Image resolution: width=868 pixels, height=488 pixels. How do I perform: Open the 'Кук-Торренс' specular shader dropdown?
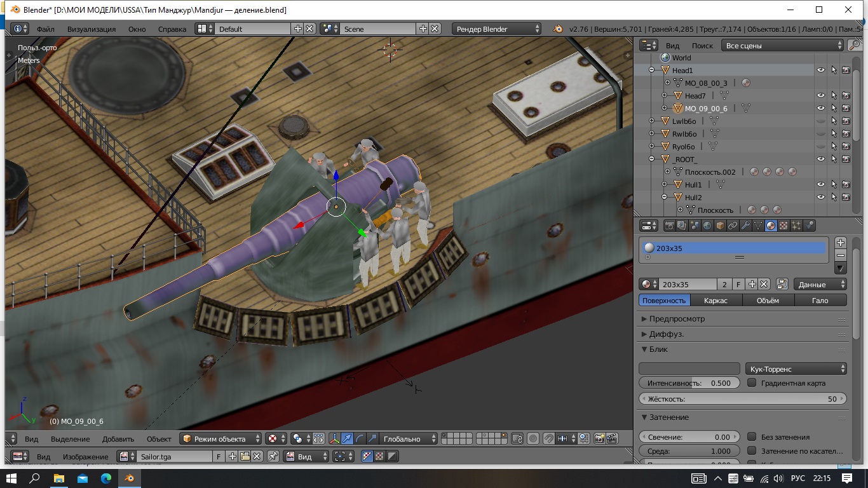pos(796,369)
